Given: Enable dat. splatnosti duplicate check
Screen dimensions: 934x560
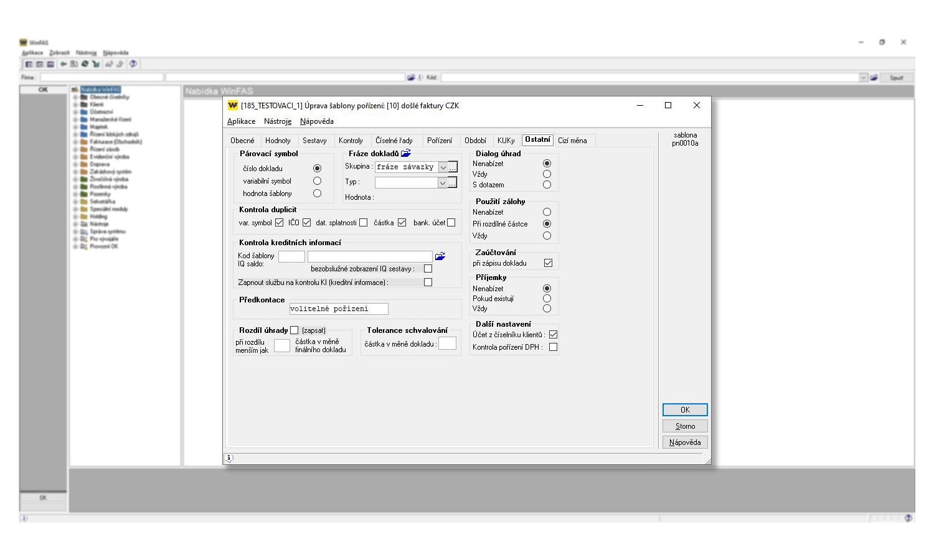Looking at the screenshot, I should 364,223.
